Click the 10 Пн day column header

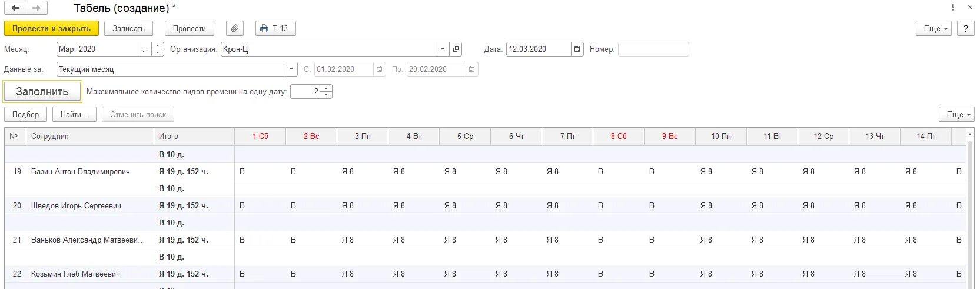pos(721,136)
